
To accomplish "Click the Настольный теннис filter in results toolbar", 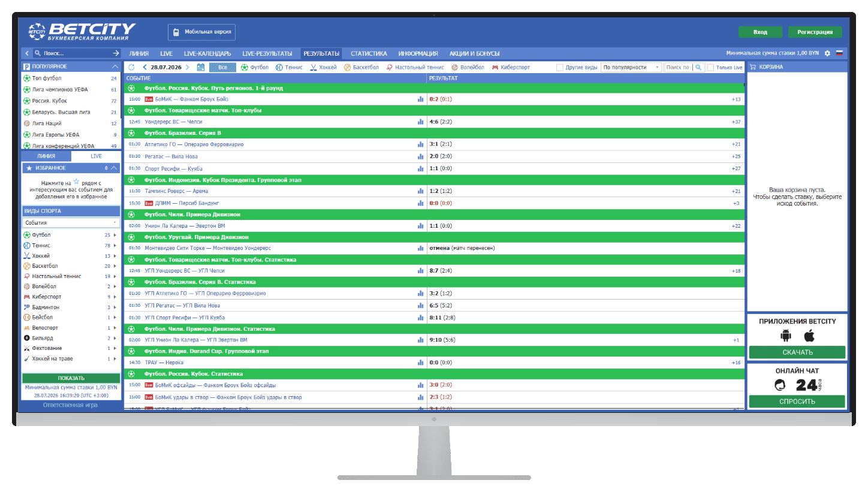I will click(x=415, y=68).
